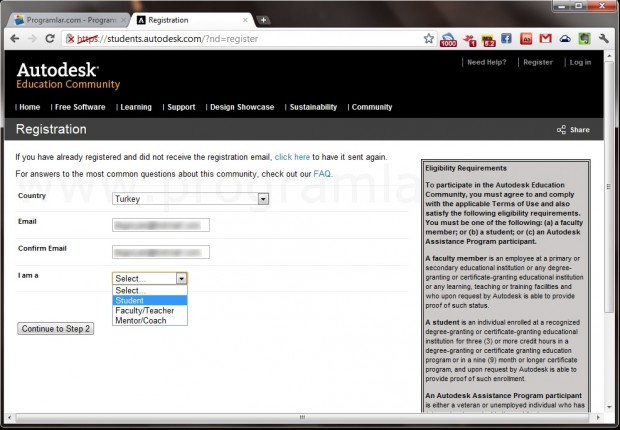Image resolution: width=620 pixels, height=430 pixels.
Task: Open a new tab with plus button
Action: pyautogui.click(x=263, y=20)
